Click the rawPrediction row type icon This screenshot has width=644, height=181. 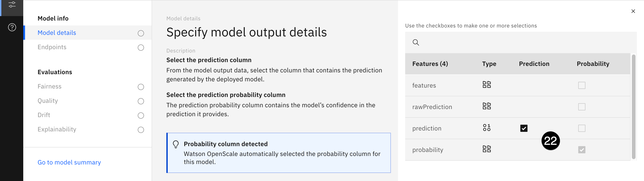(x=487, y=106)
